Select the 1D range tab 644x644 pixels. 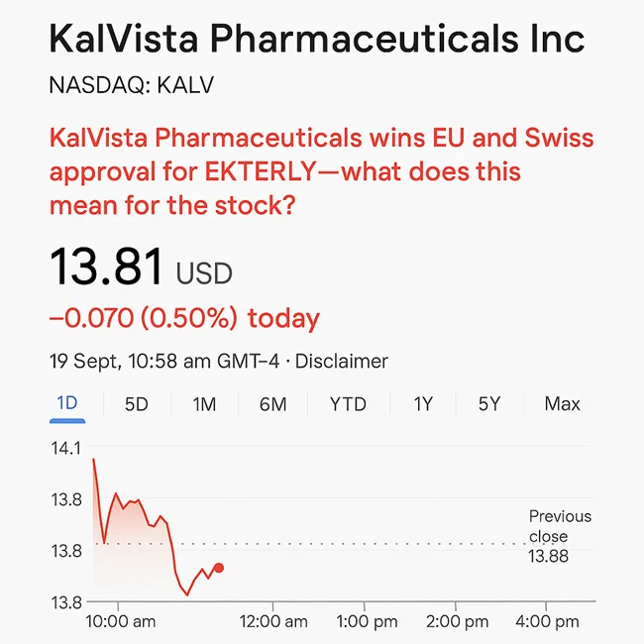pyautogui.click(x=67, y=404)
